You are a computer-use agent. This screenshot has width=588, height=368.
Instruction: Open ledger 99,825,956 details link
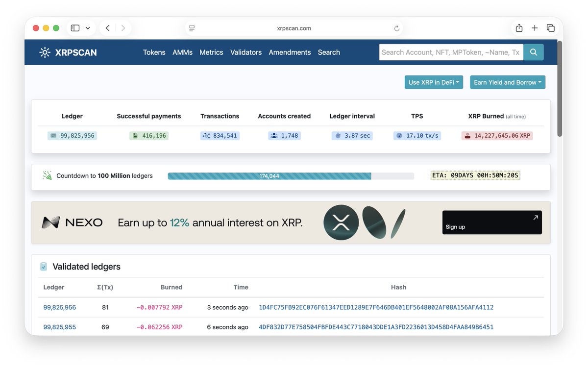click(x=59, y=307)
